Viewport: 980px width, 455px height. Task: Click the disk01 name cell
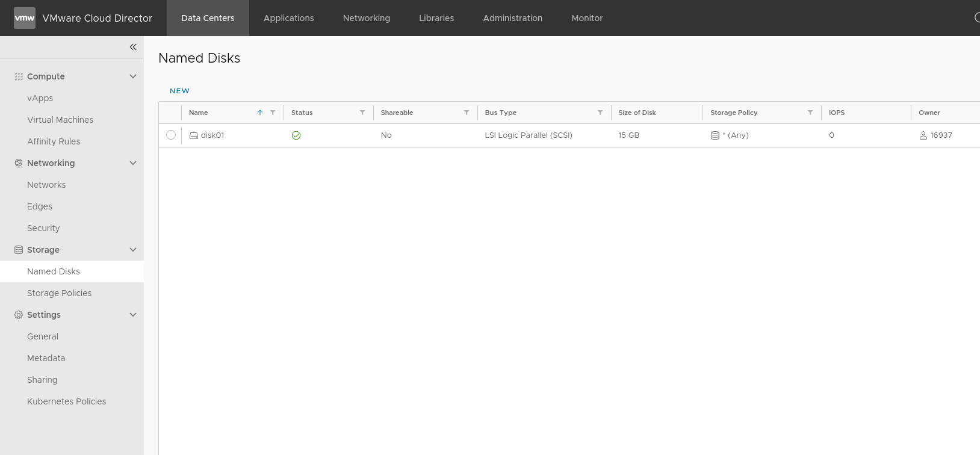pyautogui.click(x=212, y=135)
